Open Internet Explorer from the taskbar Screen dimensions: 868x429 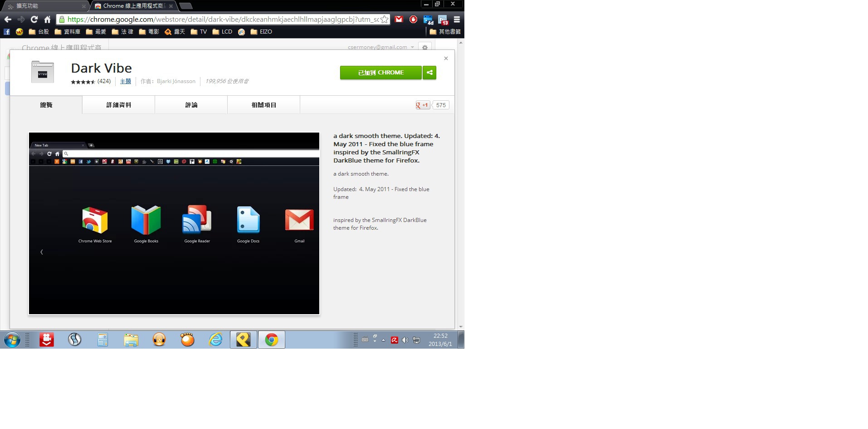coord(215,340)
